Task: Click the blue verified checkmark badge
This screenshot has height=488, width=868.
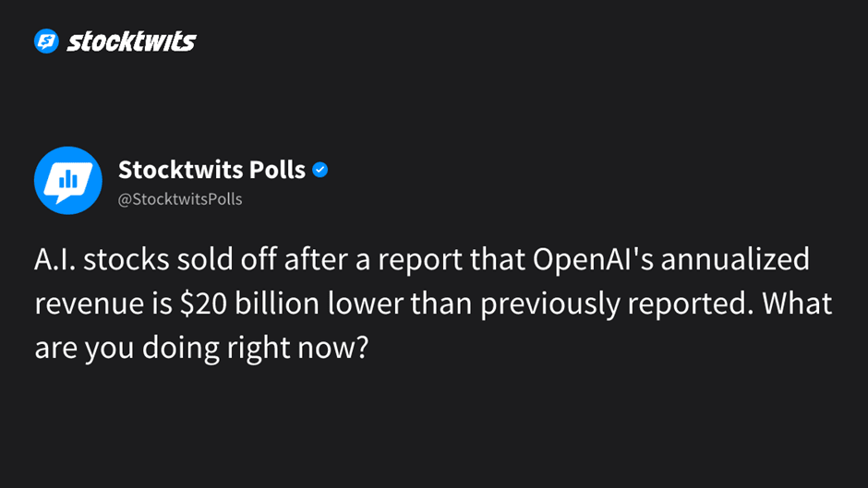Action: click(x=320, y=170)
